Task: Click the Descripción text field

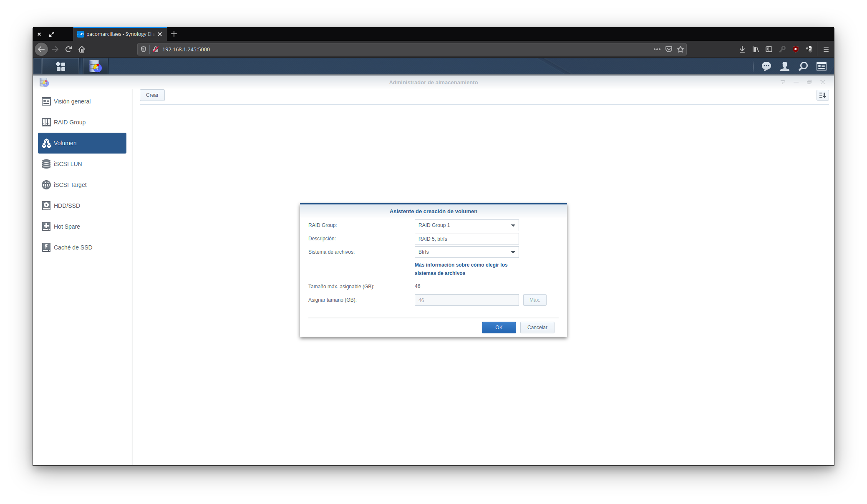Action: coord(466,239)
